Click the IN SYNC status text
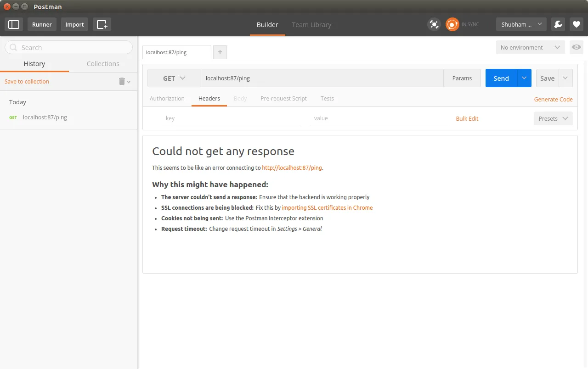588x369 pixels. click(x=470, y=24)
